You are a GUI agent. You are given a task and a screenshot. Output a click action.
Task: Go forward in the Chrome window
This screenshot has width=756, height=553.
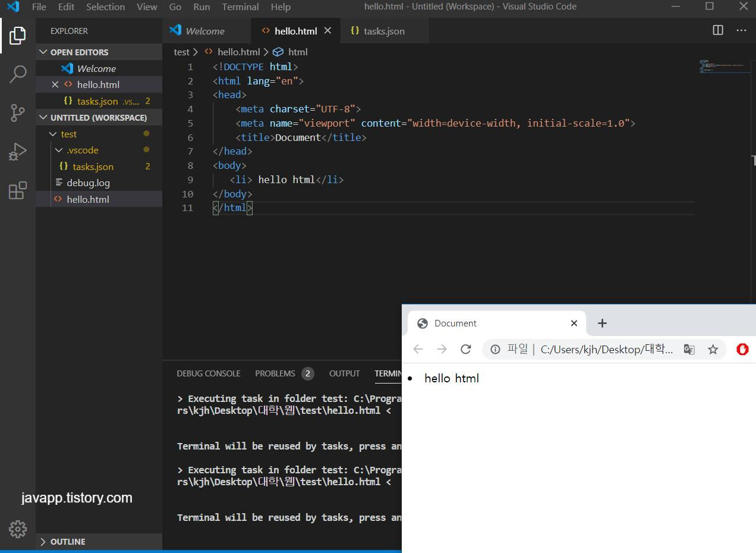(442, 349)
